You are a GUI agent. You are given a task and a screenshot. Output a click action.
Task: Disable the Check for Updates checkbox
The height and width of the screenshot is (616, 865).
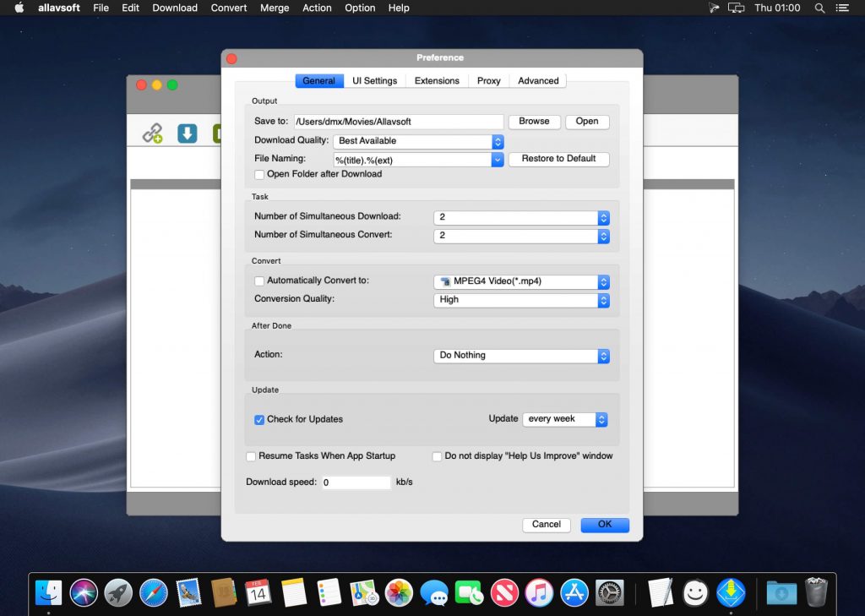pyautogui.click(x=259, y=419)
